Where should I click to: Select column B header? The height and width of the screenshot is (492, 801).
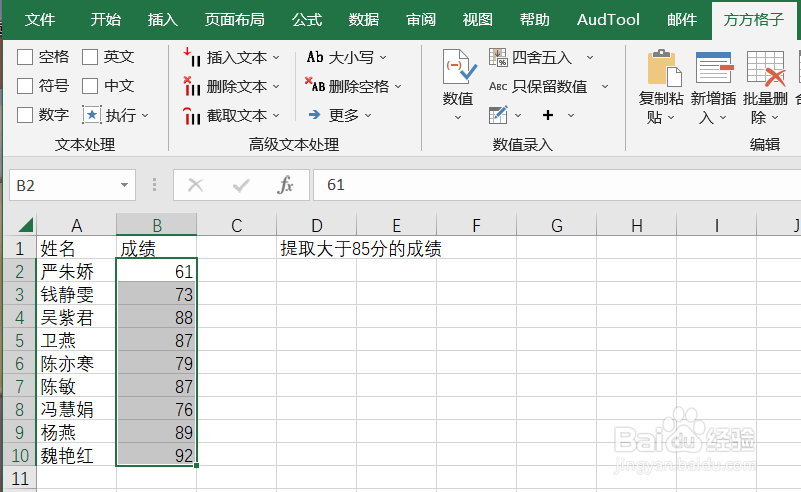[156, 225]
